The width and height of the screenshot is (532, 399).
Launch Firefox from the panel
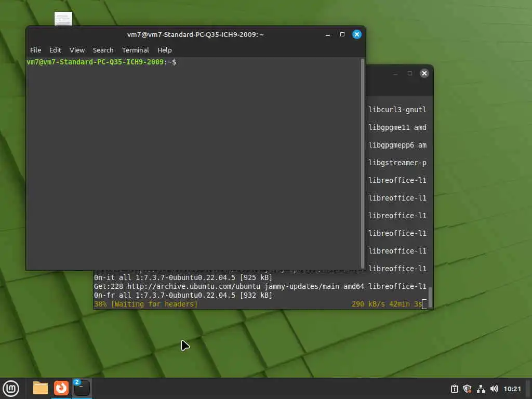(61, 388)
